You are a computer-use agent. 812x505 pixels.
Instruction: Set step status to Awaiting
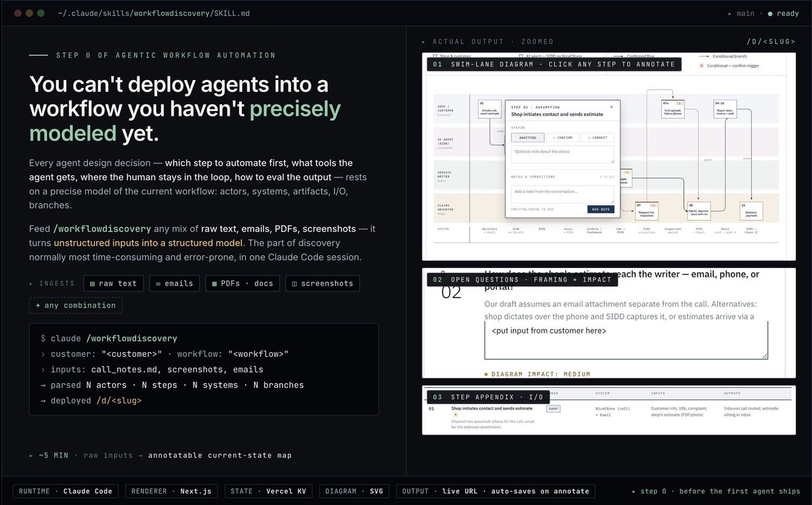tap(528, 137)
